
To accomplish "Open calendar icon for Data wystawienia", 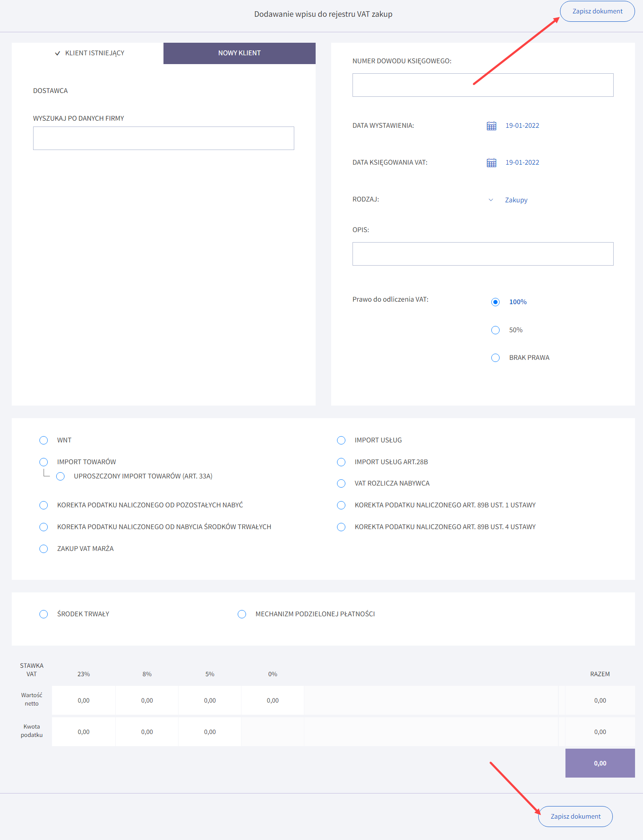I will (491, 126).
